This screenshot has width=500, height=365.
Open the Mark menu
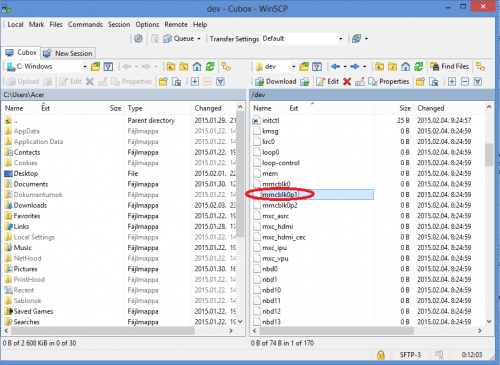36,25
